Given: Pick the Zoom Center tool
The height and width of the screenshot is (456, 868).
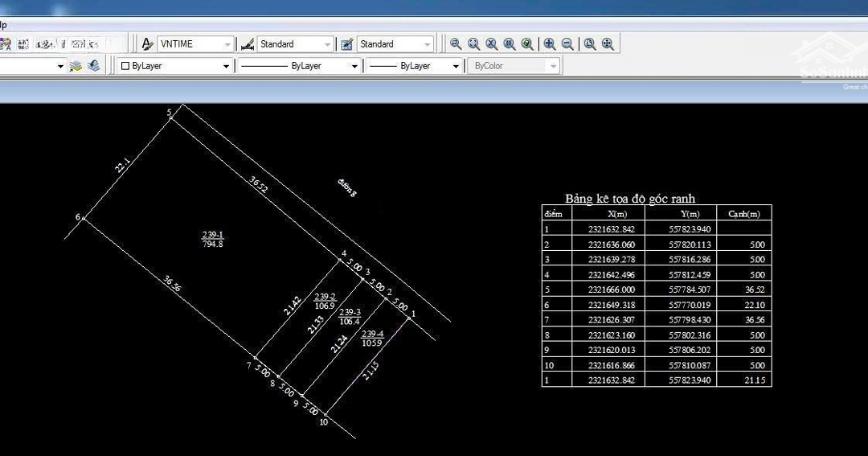Looking at the screenshot, I should coord(509,44).
